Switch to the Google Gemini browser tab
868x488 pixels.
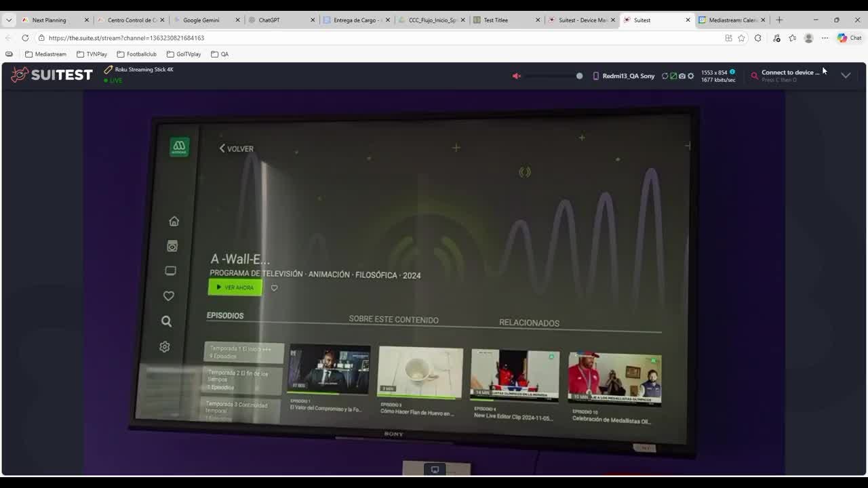(205, 20)
